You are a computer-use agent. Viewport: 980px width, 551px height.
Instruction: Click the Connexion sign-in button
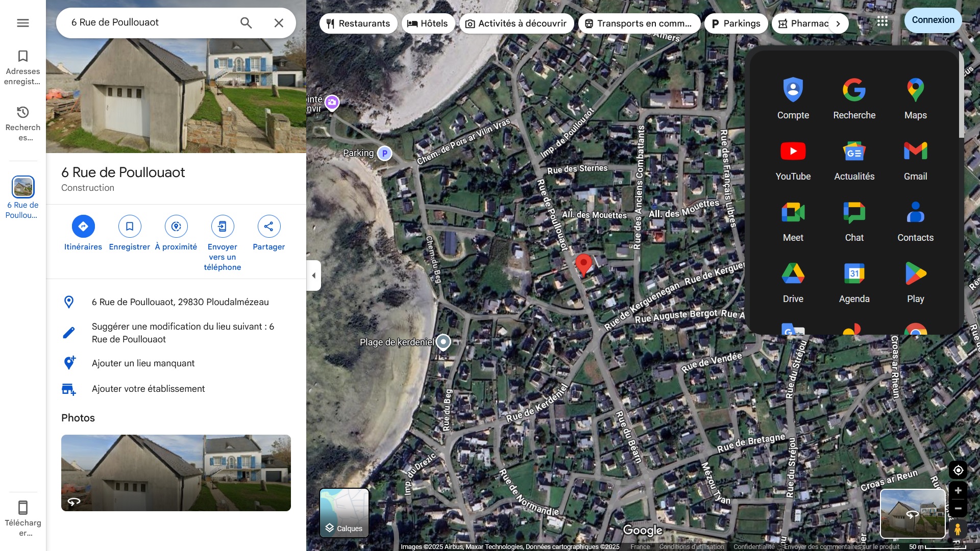(x=933, y=20)
